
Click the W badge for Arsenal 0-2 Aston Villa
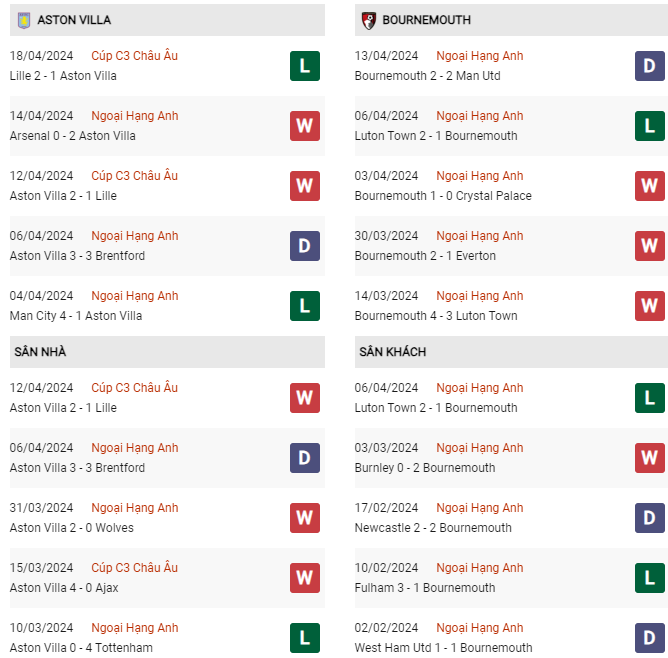click(x=305, y=126)
